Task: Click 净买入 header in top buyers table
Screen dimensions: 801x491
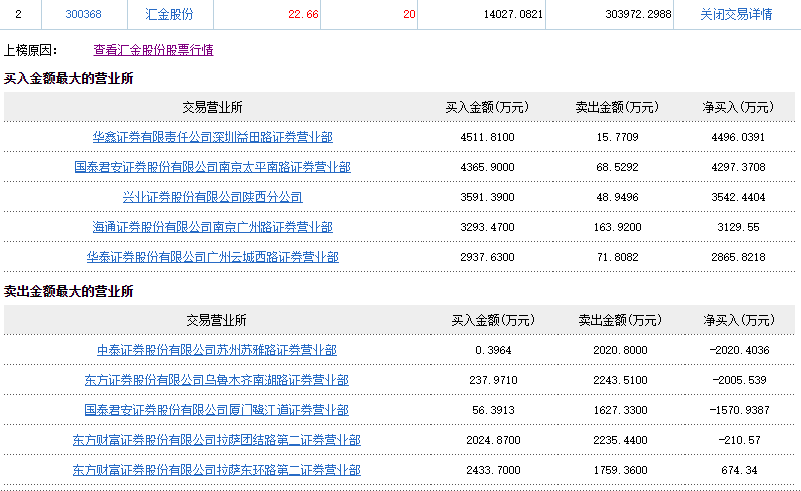Action: point(738,107)
